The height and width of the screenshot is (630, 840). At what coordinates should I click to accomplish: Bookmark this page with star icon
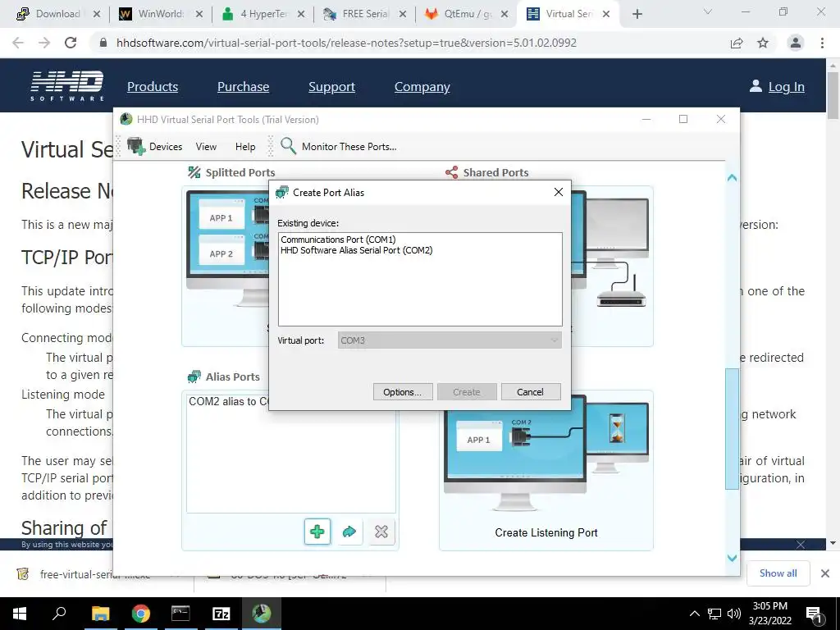[763, 43]
